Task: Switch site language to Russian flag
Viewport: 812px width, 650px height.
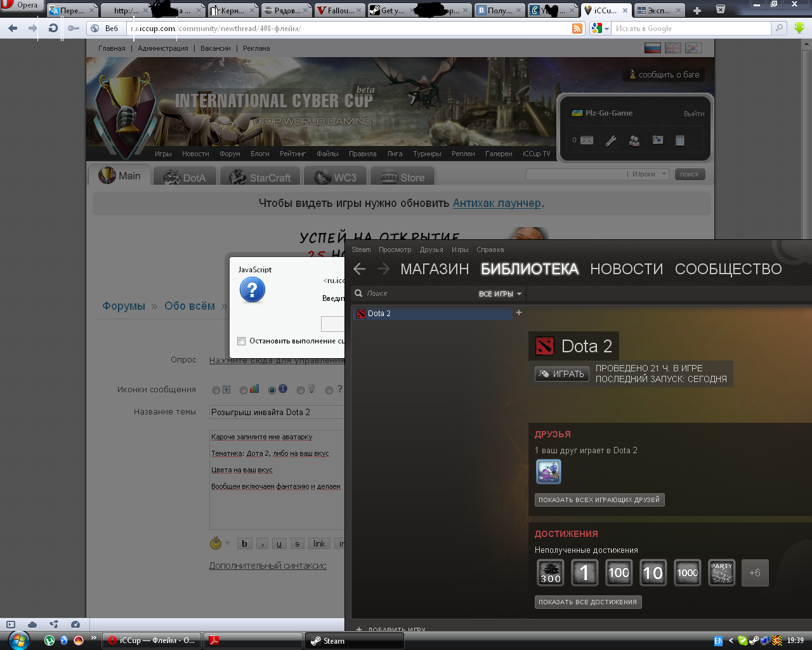Action: [653, 48]
